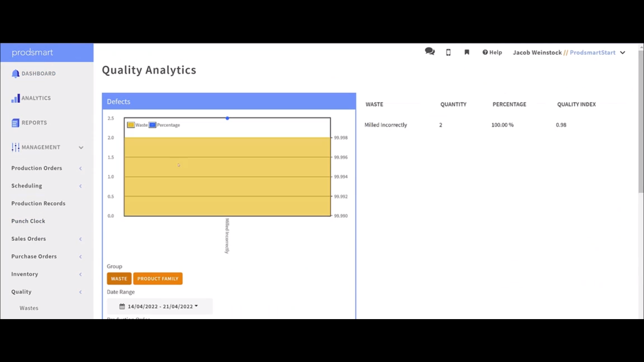Click the Scheduling sidebar label
Screen dimensions: 644x362
27,186
